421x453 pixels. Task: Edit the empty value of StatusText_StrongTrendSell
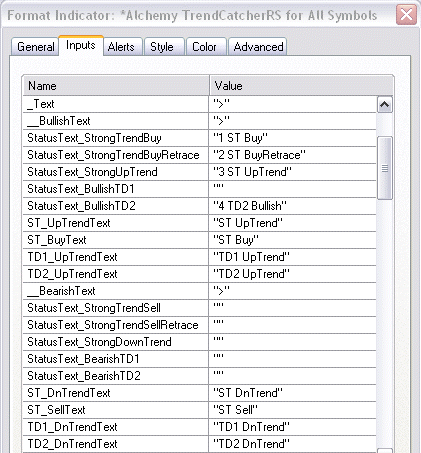pyautogui.click(x=293, y=308)
